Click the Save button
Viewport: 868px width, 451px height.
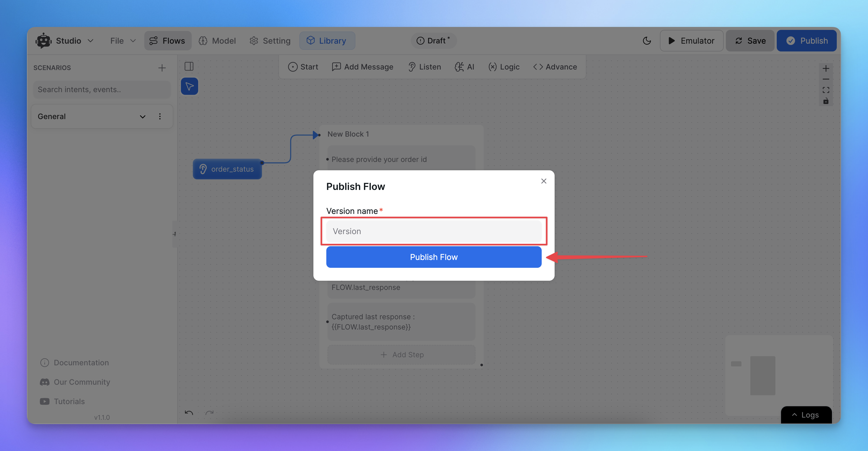point(750,41)
